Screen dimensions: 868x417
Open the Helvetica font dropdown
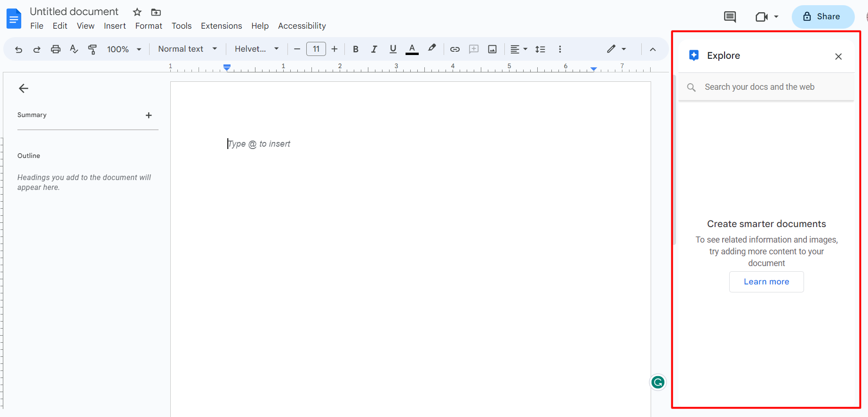(256, 49)
